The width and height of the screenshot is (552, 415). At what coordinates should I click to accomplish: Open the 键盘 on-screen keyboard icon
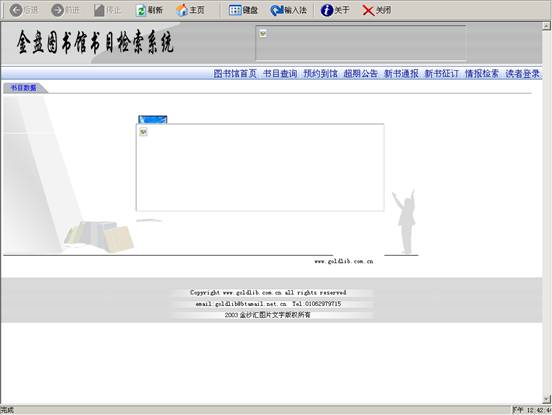click(235, 10)
